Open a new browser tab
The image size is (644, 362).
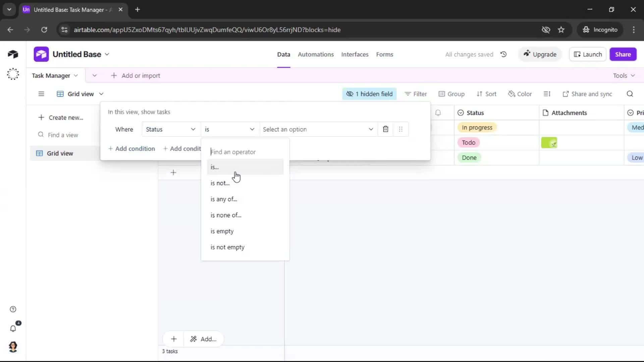coord(138,10)
